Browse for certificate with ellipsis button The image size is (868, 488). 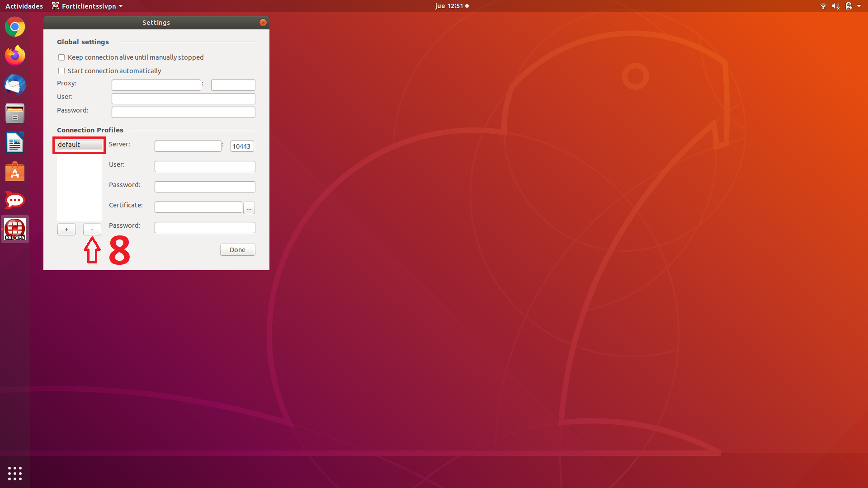click(x=249, y=208)
